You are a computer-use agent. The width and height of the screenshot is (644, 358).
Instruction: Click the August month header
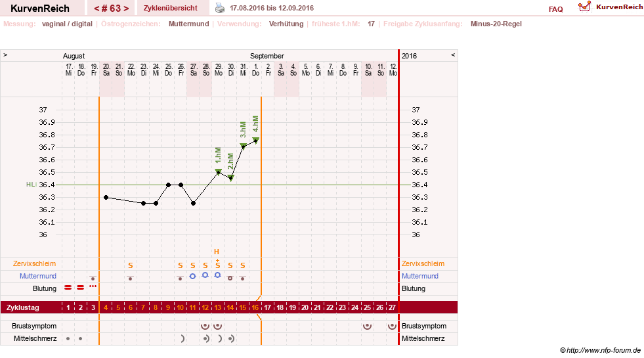pyautogui.click(x=74, y=56)
